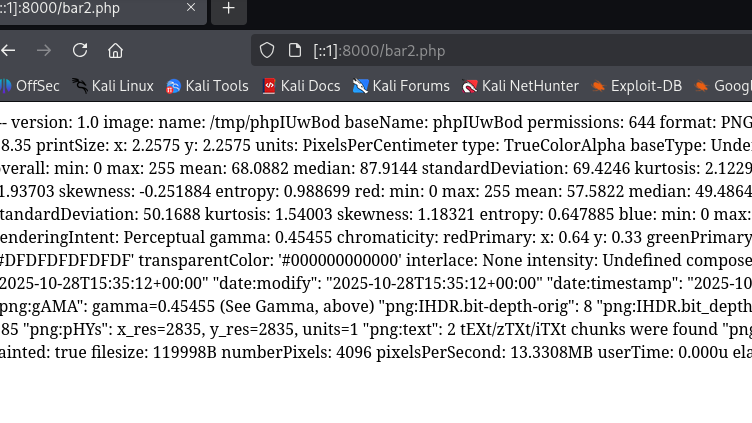Image resolution: width=752 pixels, height=423 pixels.
Task: Click the text 'pixelsPerSecond: 13.3308MB'
Action: 484,353
